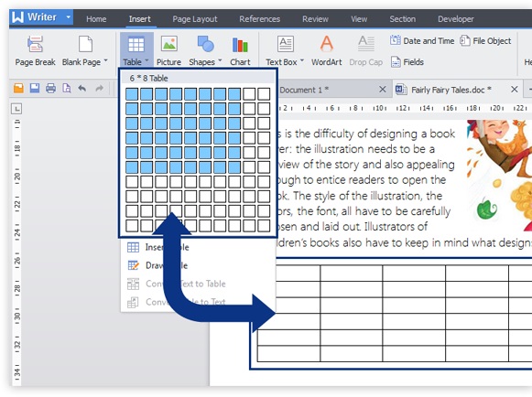The height and width of the screenshot is (397, 532).
Task: Select the WordArt icon
Action: pos(326,44)
